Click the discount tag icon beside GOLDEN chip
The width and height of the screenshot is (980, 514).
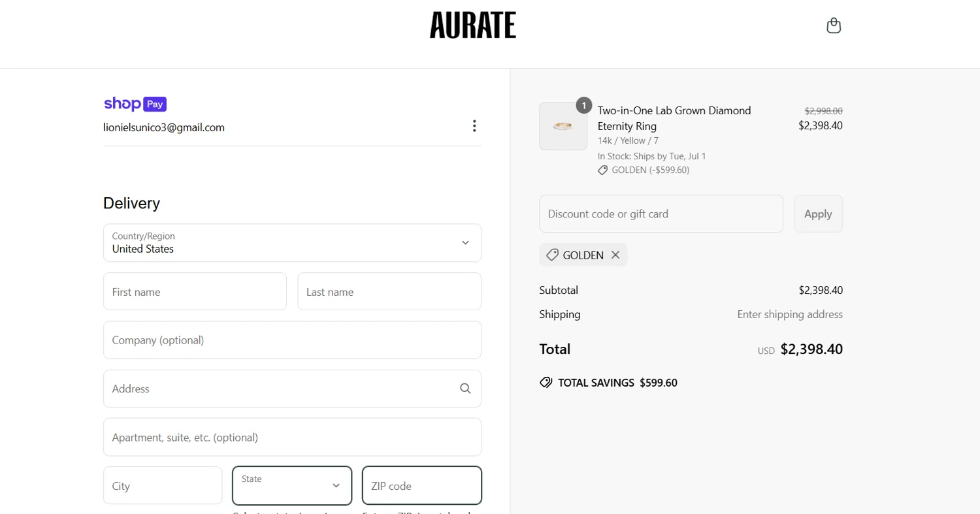point(552,255)
